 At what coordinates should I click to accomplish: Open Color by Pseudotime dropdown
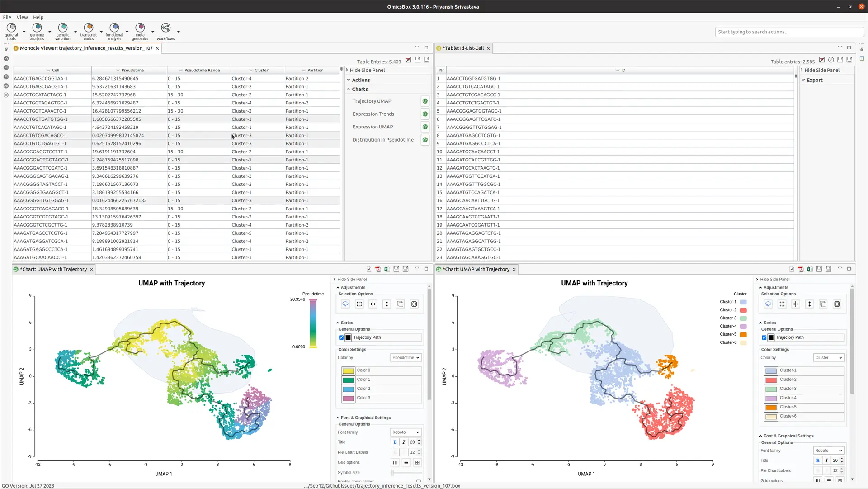point(406,358)
